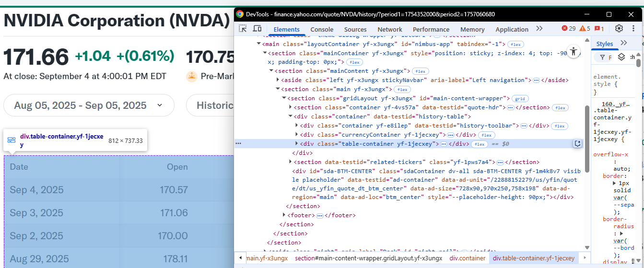Expand the div currencyContainer node
The image size is (644, 268).
click(296, 135)
